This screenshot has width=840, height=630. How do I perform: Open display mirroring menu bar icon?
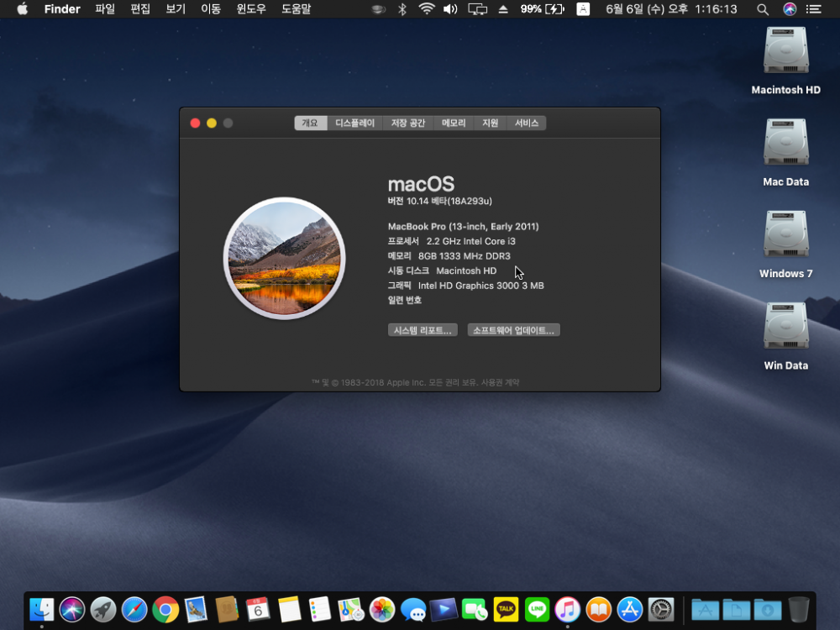pos(477,9)
